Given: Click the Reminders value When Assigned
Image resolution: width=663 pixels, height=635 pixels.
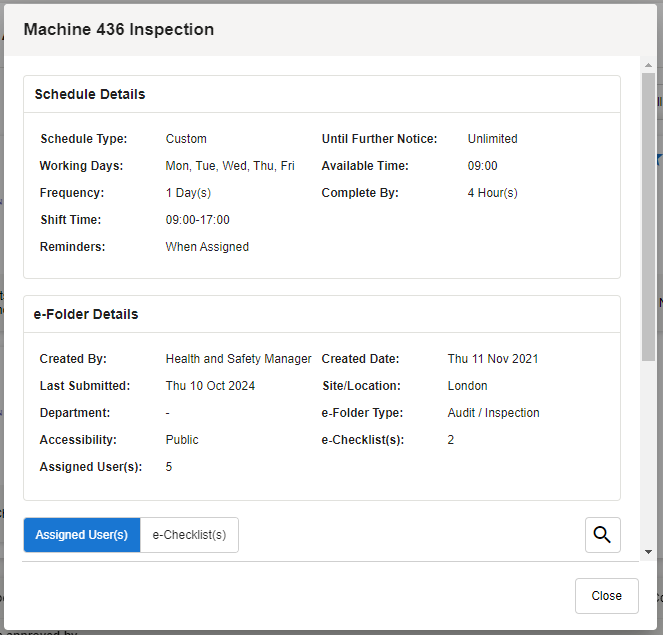Looking at the screenshot, I should click(207, 247).
